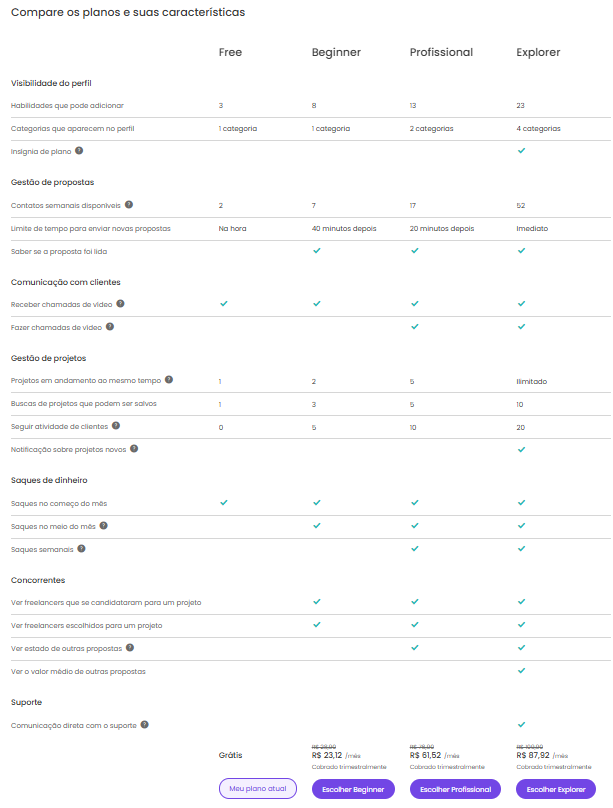Click help icon next to Saques no meio do mês
The image size is (613, 808).
pyautogui.click(x=103, y=525)
